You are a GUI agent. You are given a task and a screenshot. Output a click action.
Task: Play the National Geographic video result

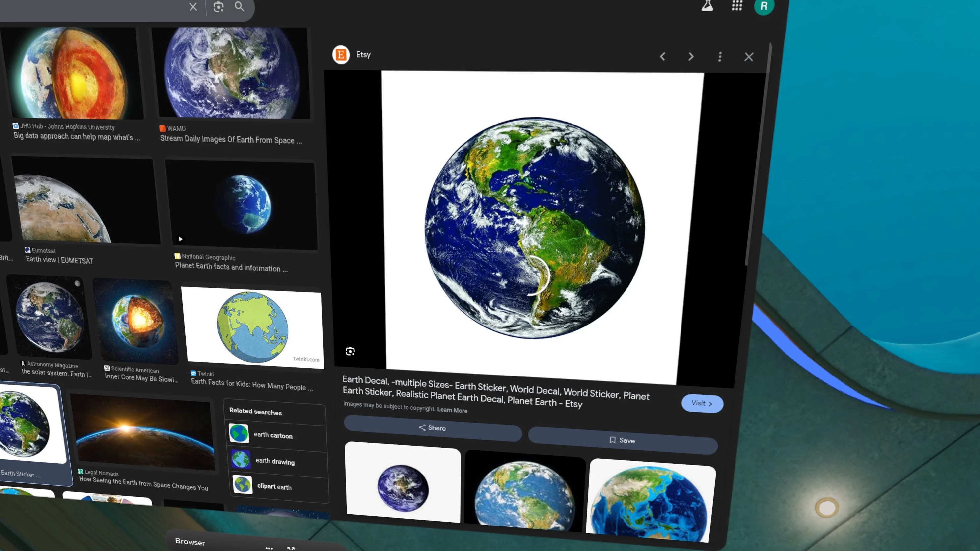pos(181,239)
